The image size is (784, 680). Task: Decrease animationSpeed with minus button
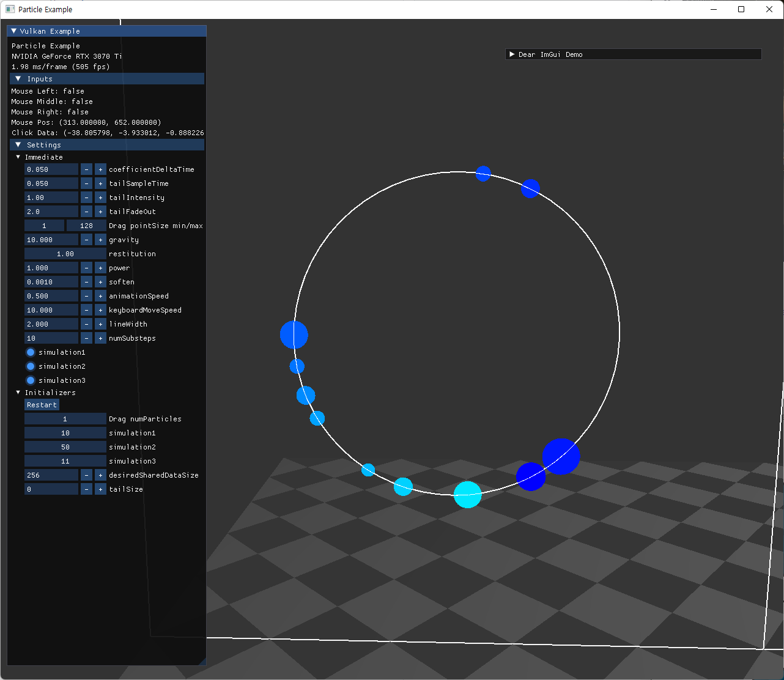point(86,296)
